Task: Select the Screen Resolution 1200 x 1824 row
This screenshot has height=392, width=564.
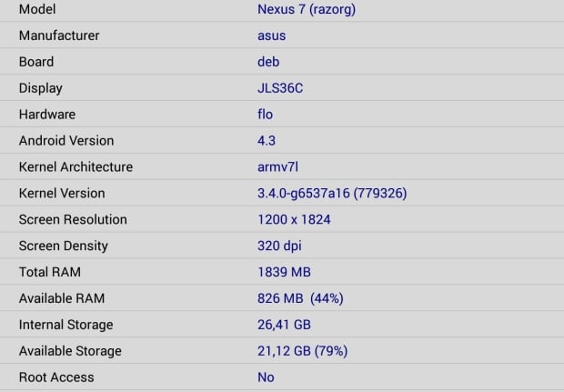Action: 282,219
